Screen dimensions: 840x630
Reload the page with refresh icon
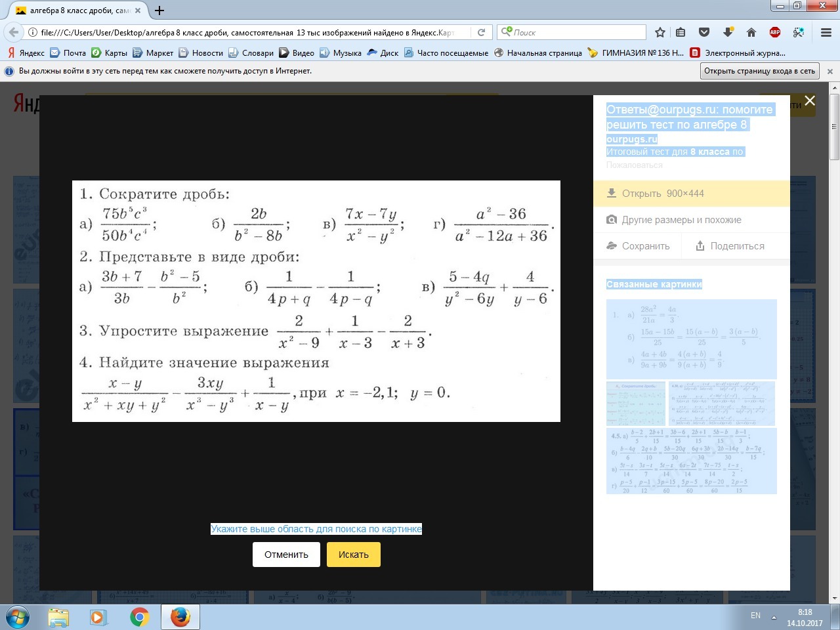481,31
